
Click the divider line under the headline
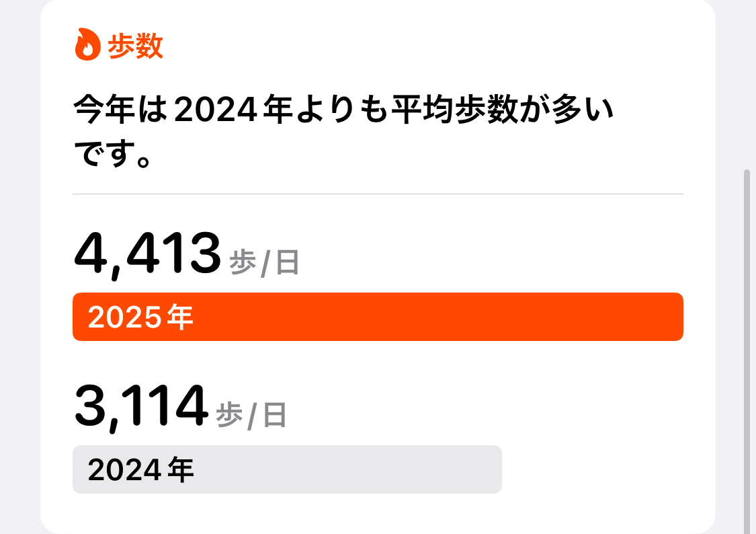tap(378, 194)
